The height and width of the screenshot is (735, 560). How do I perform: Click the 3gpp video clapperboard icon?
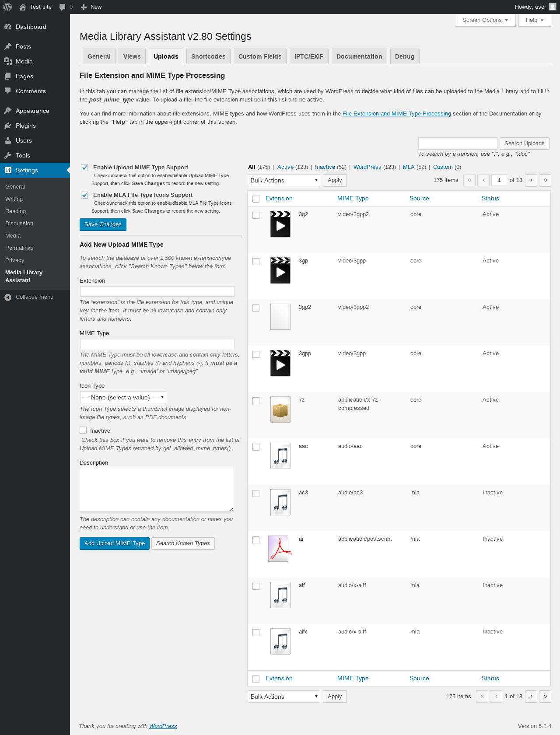(280, 363)
